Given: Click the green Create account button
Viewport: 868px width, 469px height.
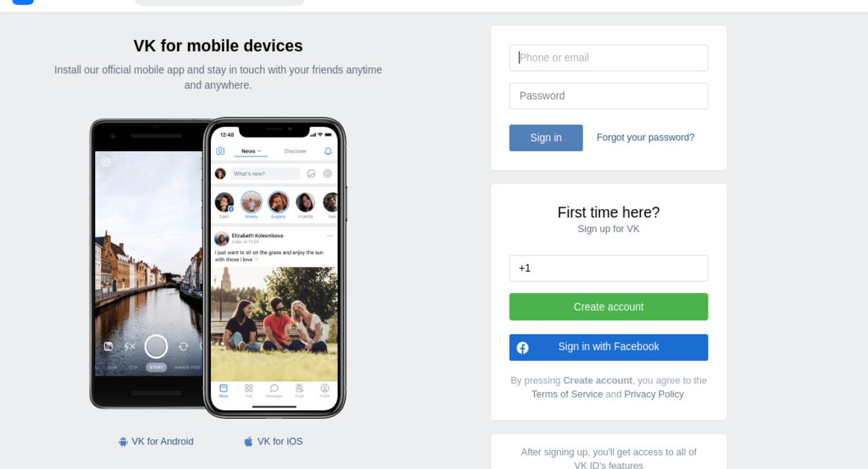Looking at the screenshot, I should 608,307.
